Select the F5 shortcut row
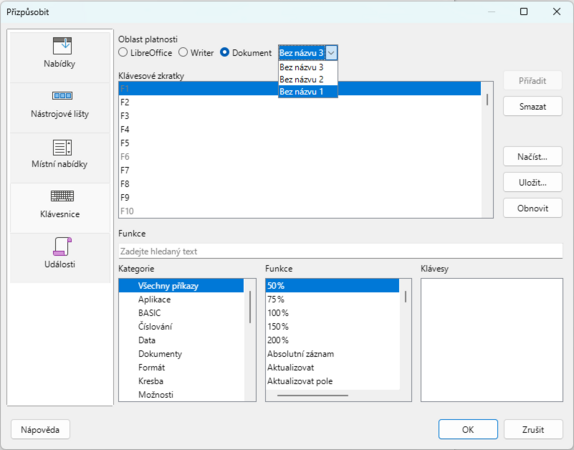This screenshot has height=450, width=574. coord(300,143)
